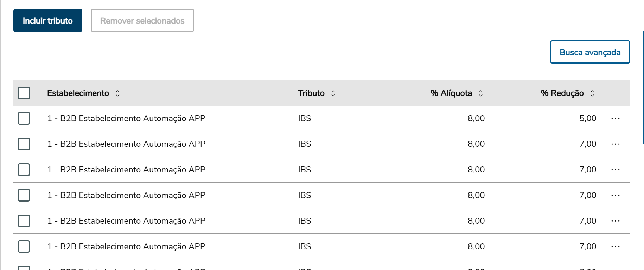Click the Incluir tributo button
This screenshot has height=270, width=644.
pyautogui.click(x=48, y=21)
